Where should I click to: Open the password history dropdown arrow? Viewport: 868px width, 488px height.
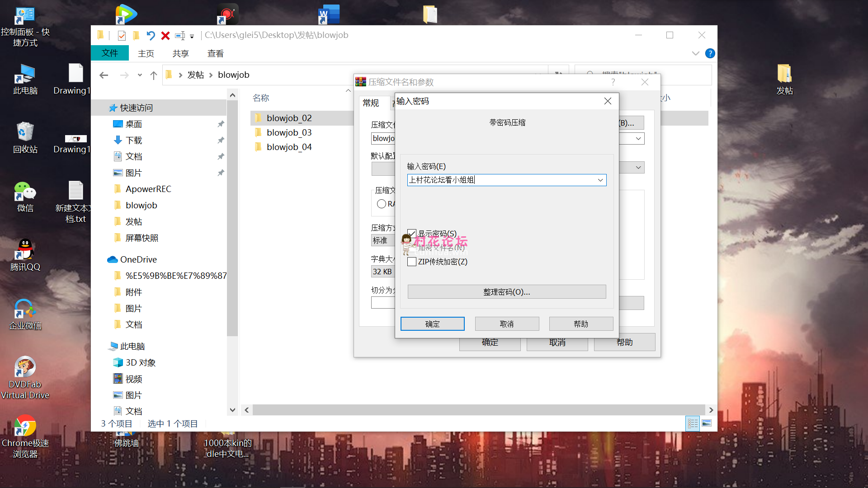(600, 180)
